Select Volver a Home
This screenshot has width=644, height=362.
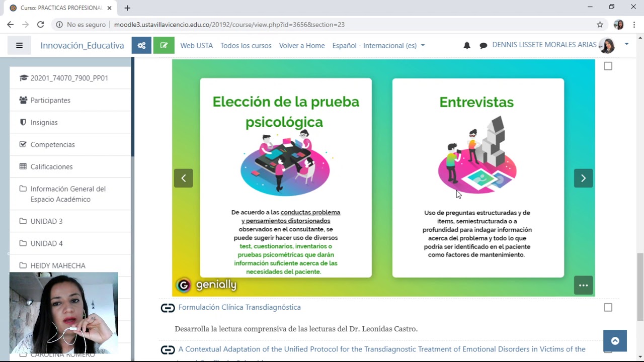pyautogui.click(x=302, y=45)
